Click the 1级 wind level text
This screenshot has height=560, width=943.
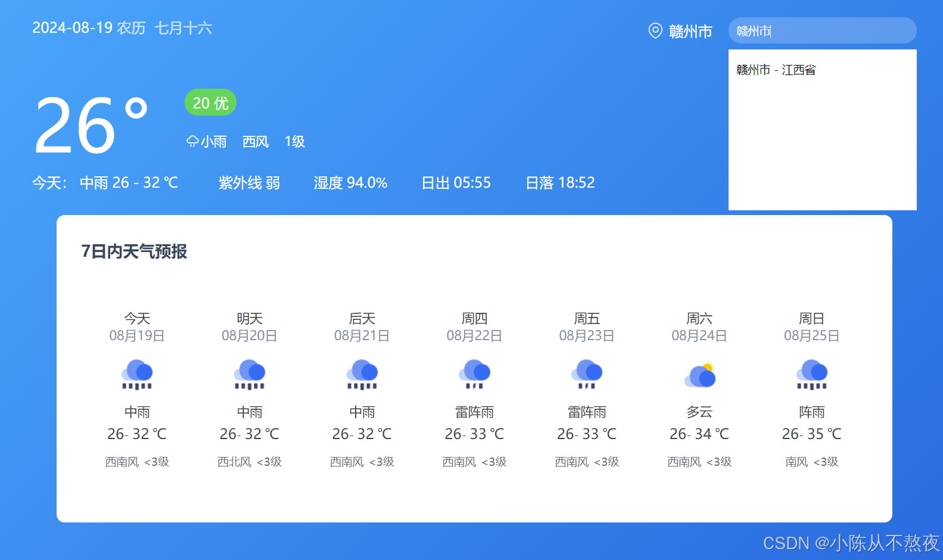click(x=295, y=142)
